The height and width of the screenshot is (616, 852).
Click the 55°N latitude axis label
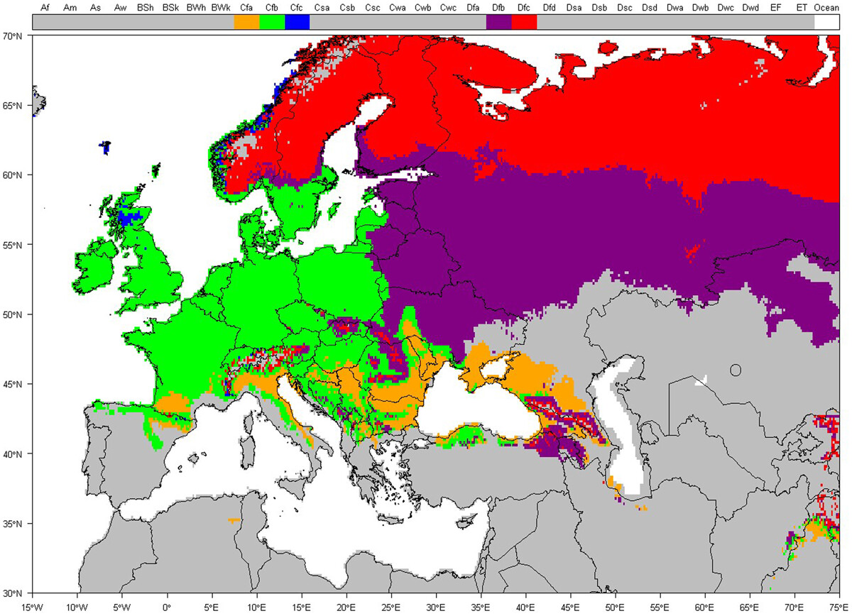[x=12, y=245]
